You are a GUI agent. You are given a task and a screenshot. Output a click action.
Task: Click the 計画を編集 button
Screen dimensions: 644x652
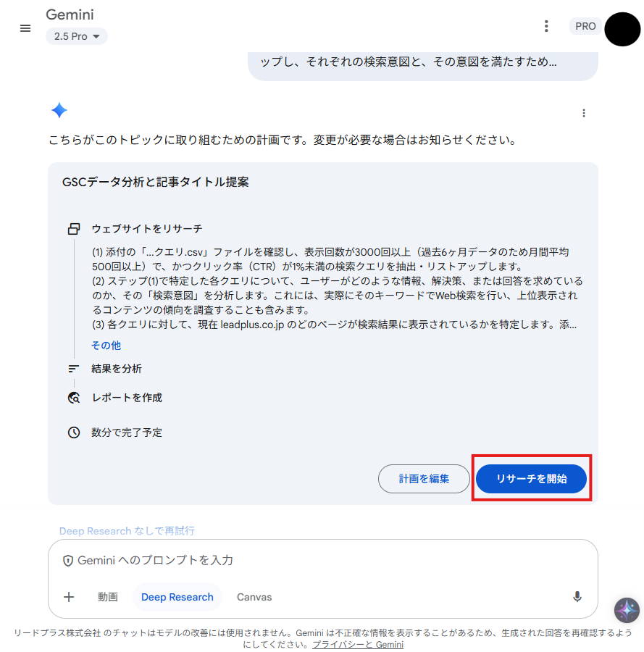pyautogui.click(x=424, y=479)
